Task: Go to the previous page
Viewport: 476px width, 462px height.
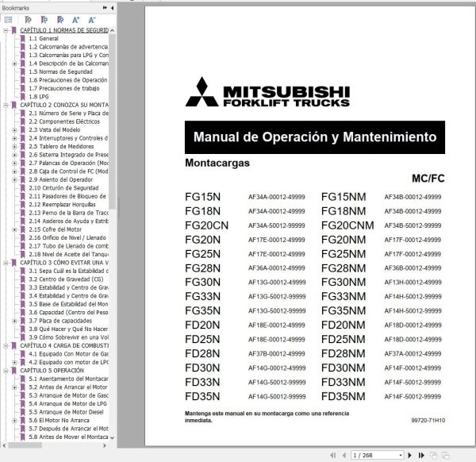Action: [344, 455]
